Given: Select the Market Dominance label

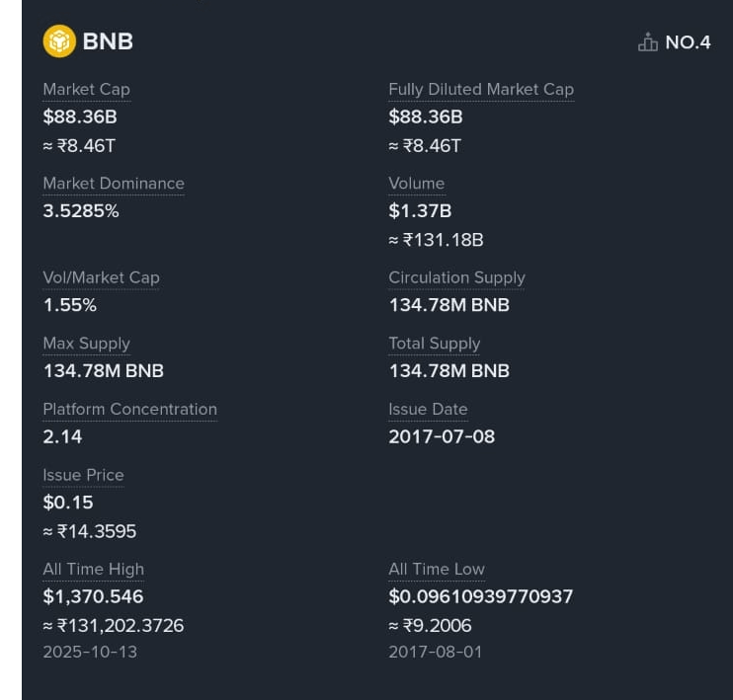Looking at the screenshot, I should tap(114, 184).
